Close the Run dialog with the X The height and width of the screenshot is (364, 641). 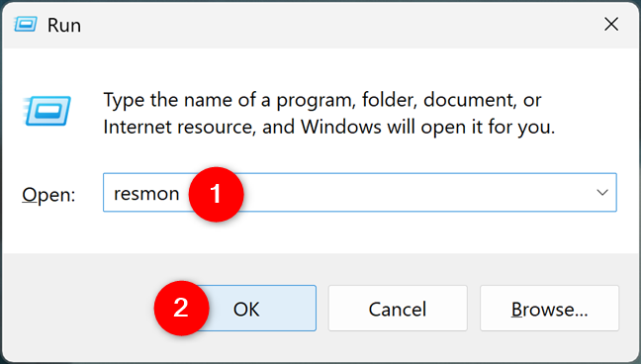611,25
